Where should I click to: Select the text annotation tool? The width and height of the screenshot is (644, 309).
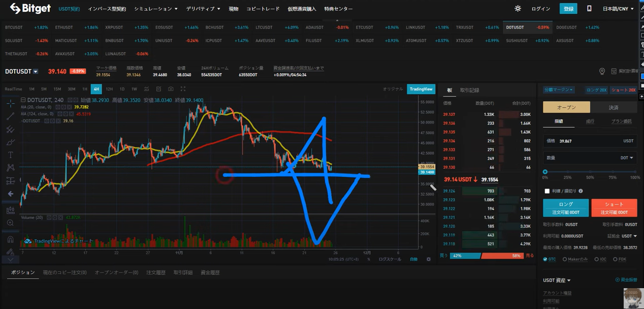coord(10,155)
